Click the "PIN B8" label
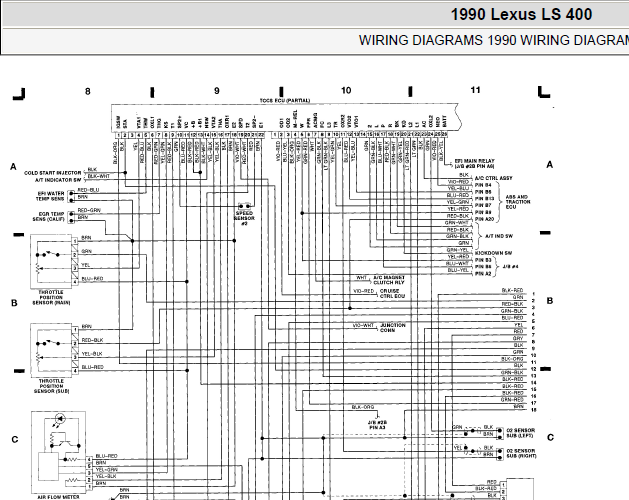Image resolution: width=629 pixels, height=500 pixels. pos(483,212)
